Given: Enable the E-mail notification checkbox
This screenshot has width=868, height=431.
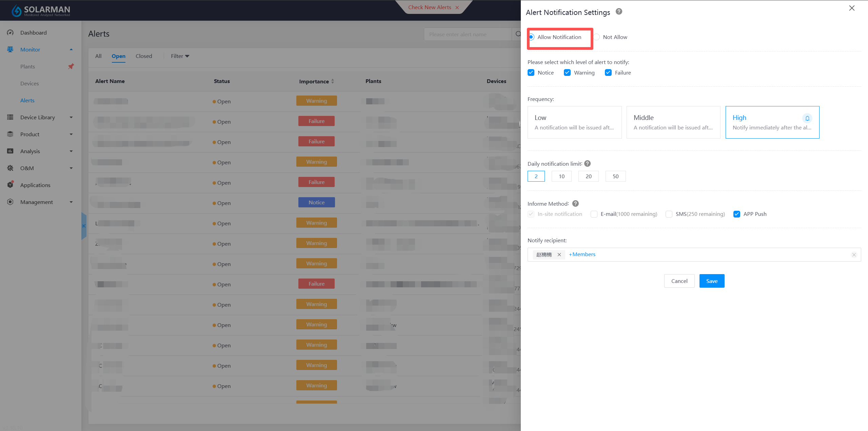Looking at the screenshot, I should pos(594,214).
